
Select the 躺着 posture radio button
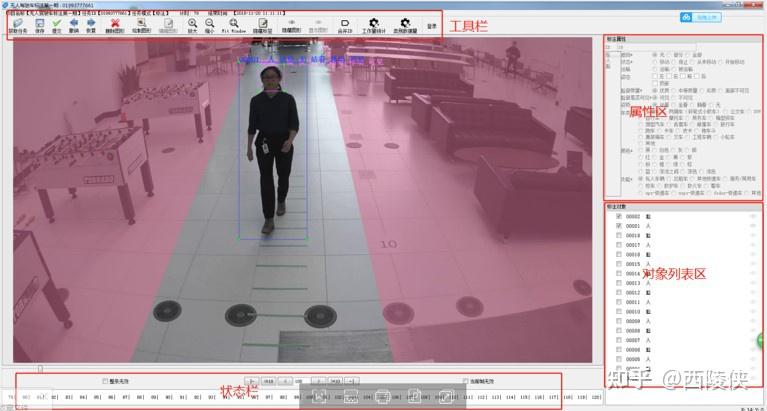pyautogui.click(x=692, y=105)
